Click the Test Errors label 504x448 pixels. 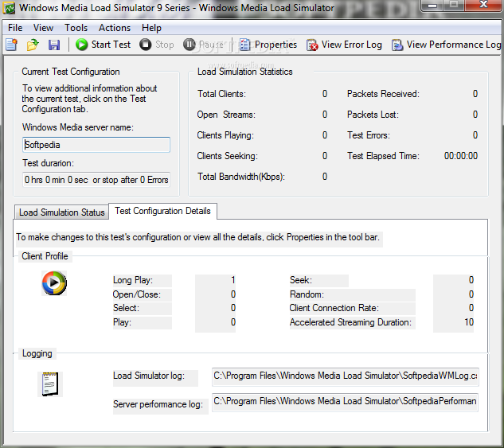(369, 135)
